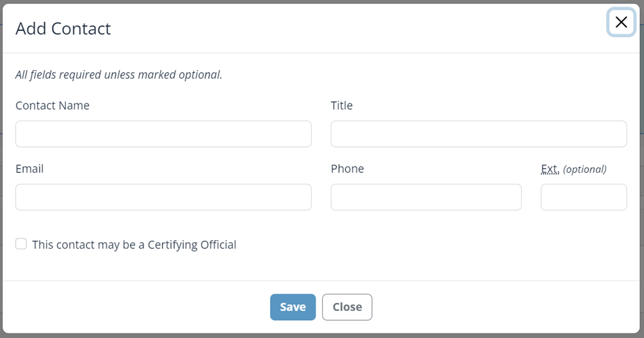644x338 pixels.
Task: Click into the Phone number field
Action: tap(426, 197)
